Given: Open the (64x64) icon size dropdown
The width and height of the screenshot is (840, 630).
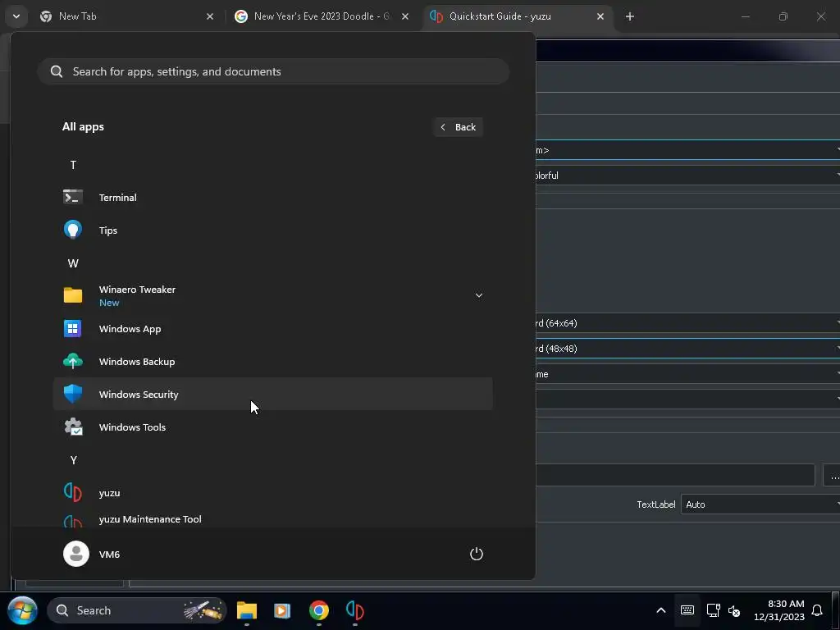Looking at the screenshot, I should pyautogui.click(x=688, y=323).
